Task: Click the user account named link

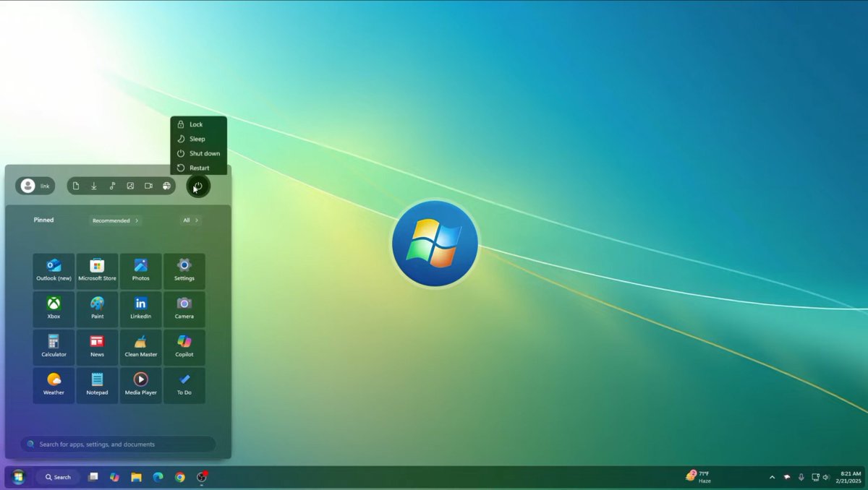Action: (35, 186)
